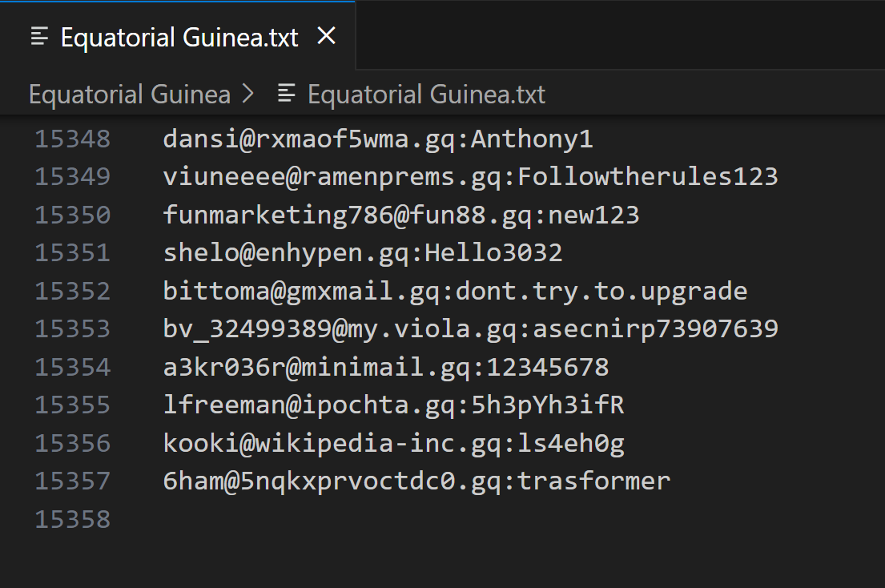Viewport: 885px width, 588px height.
Task: Click line number 15348 in the gutter
Action: 73,139
